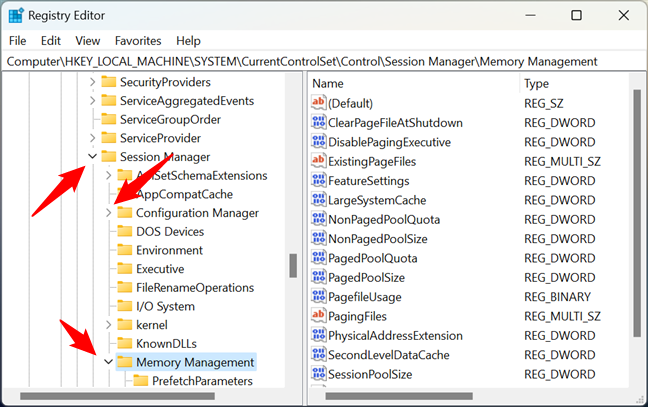Maximize the Registry Editor window

[x=576, y=15]
